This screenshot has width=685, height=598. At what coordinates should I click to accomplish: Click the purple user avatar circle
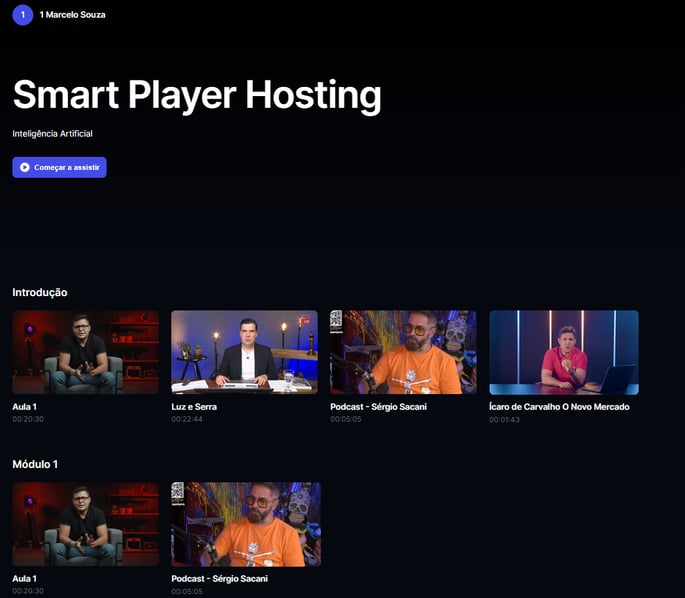23,15
